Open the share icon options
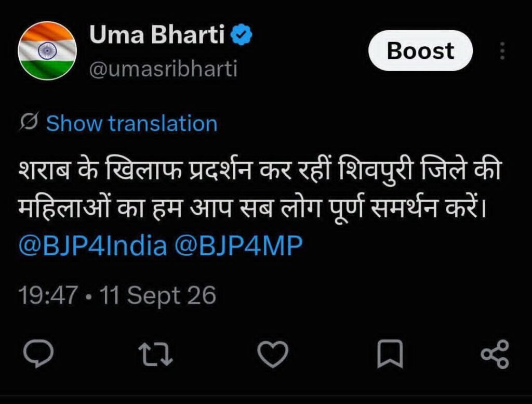Image resolution: width=532 pixels, height=404 pixels. click(495, 354)
